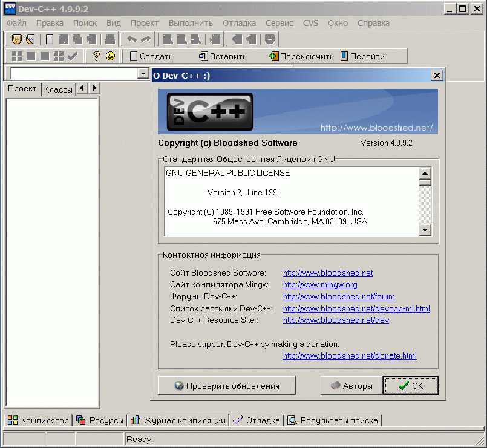Close the О Dev-C++ dialog with X
The image size is (487, 448).
click(x=437, y=75)
